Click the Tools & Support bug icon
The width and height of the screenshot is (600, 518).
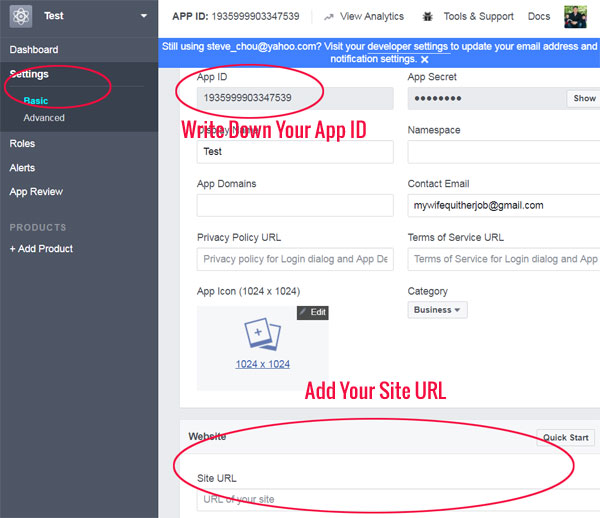[x=427, y=16]
